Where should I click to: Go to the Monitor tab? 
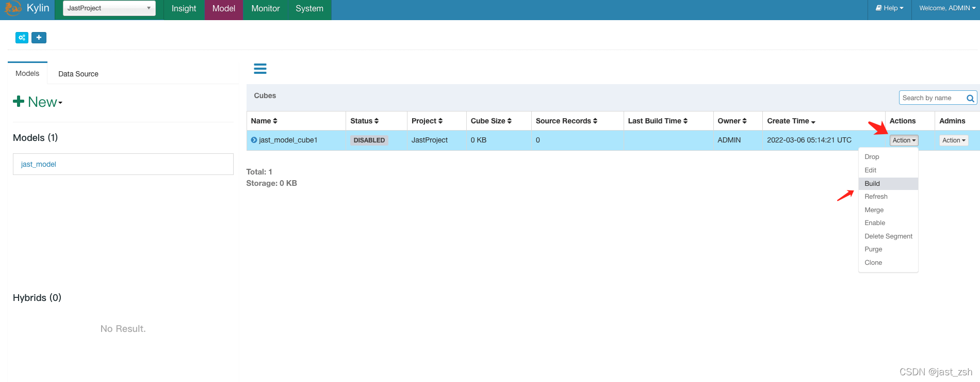pos(266,9)
